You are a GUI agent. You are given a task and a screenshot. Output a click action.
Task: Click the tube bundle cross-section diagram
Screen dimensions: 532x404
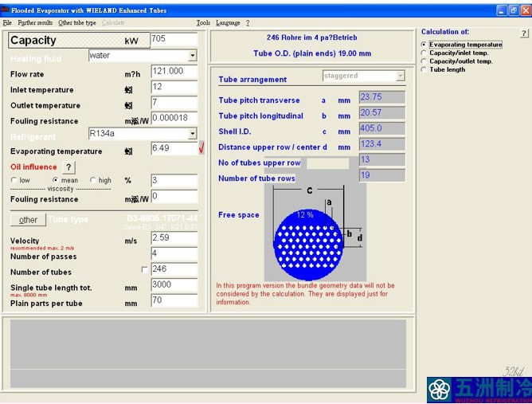tap(315, 232)
